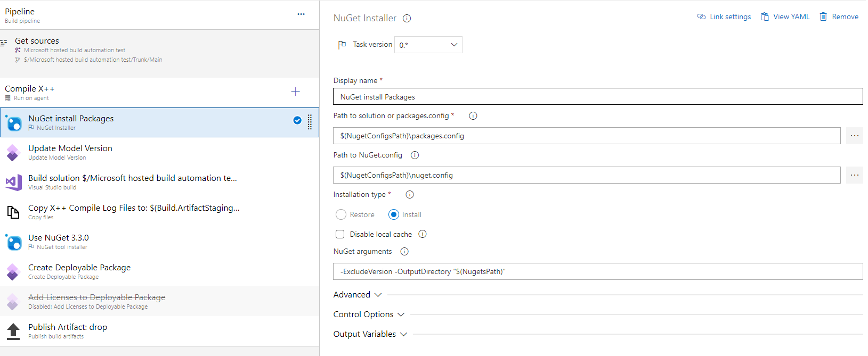Click the Trunk/Main branch path text

coord(93,60)
